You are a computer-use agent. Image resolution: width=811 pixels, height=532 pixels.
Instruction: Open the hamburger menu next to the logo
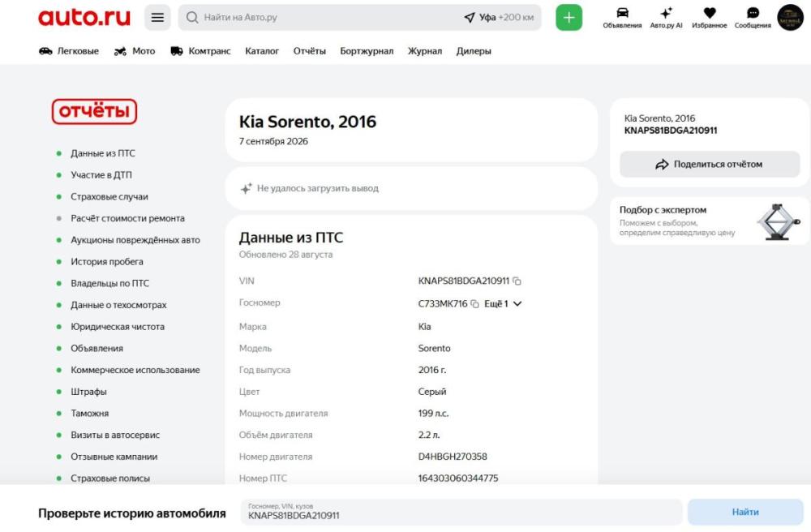[157, 18]
